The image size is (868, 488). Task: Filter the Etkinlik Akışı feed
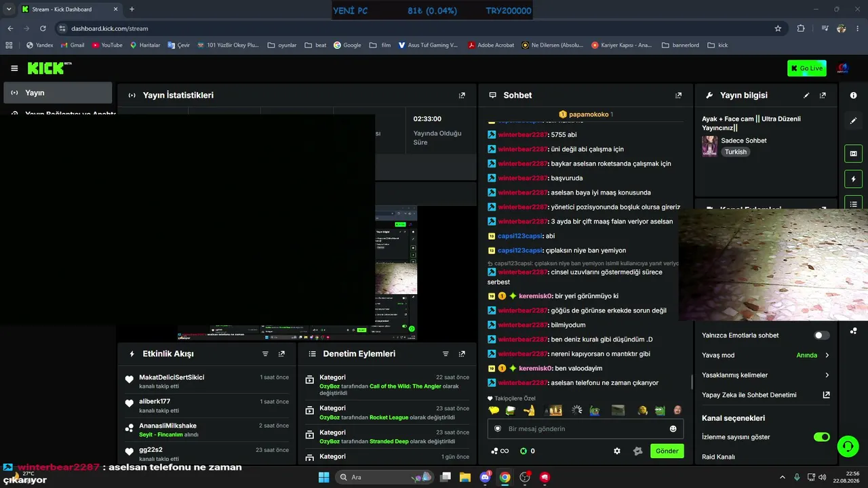coord(265,354)
